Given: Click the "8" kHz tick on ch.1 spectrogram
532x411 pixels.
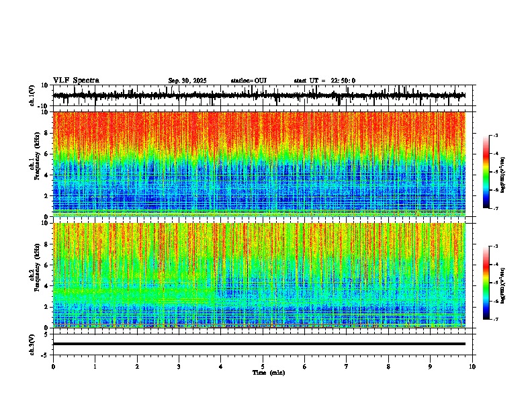Looking at the screenshot, I should click(47, 133).
